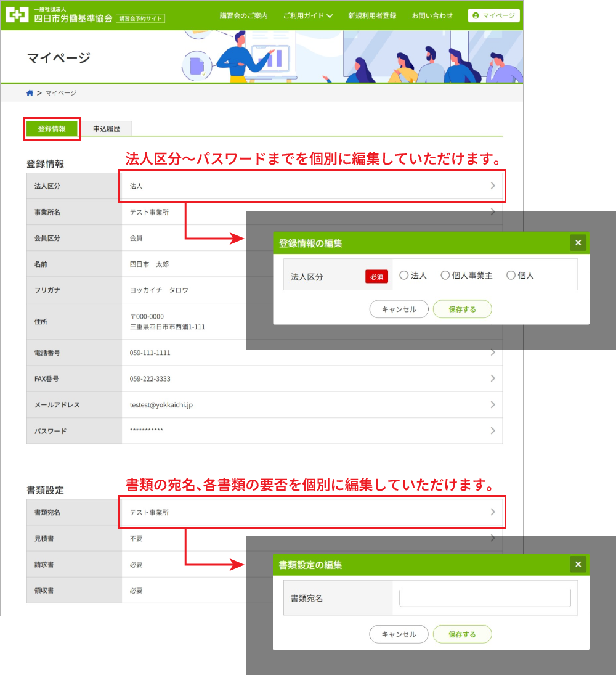This screenshot has height=675, width=616.
Task: Select the 個人事業主 radio option
Action: (x=445, y=276)
